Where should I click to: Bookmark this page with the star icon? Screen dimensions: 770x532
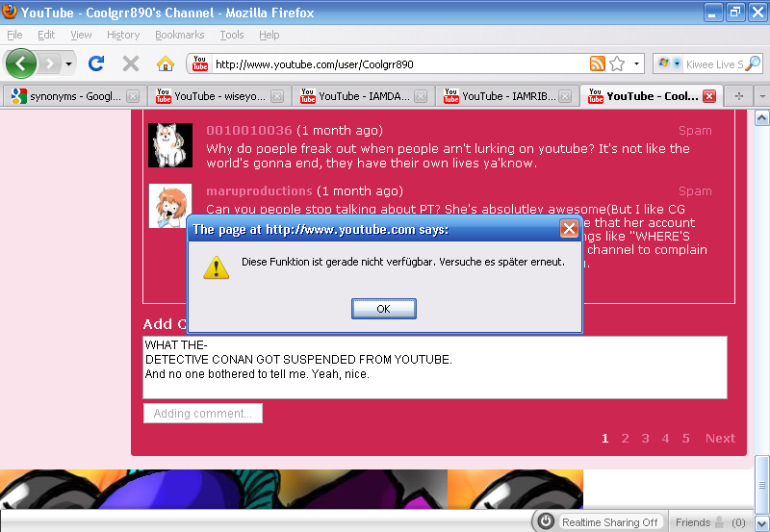click(617, 63)
